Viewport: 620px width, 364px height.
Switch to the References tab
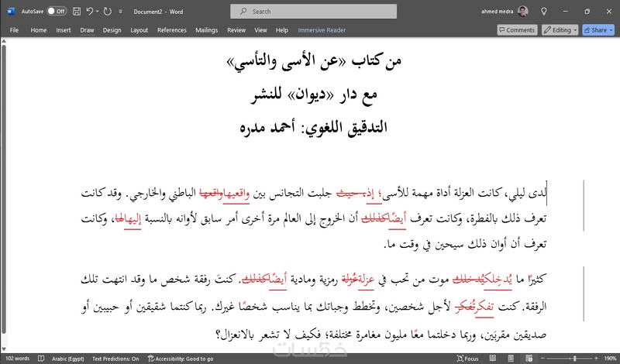click(171, 30)
